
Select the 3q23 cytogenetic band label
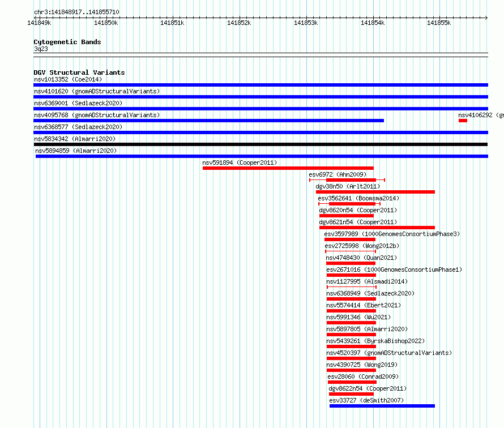pyautogui.click(x=41, y=49)
